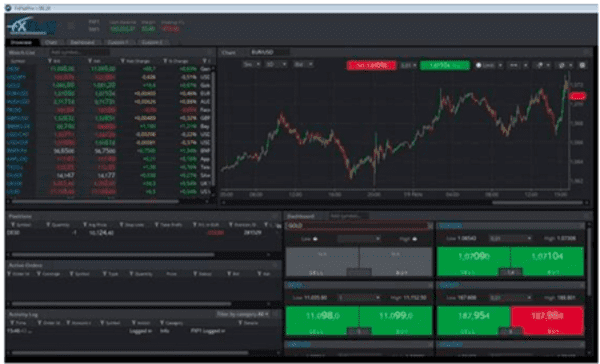The width and height of the screenshot is (600, 364).
Task: Open the quantity dropdown between Sell and Buy
Action: click(x=408, y=65)
